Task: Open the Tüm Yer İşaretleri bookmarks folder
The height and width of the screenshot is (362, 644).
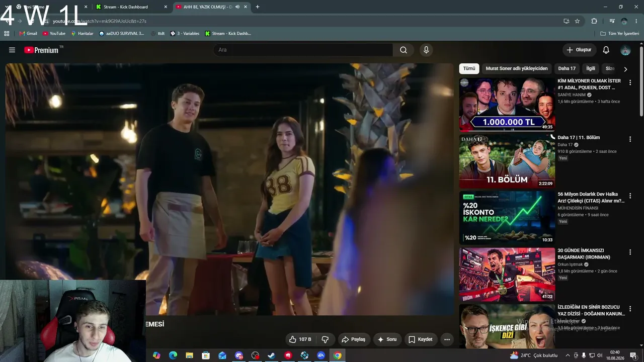Action: [619, 34]
